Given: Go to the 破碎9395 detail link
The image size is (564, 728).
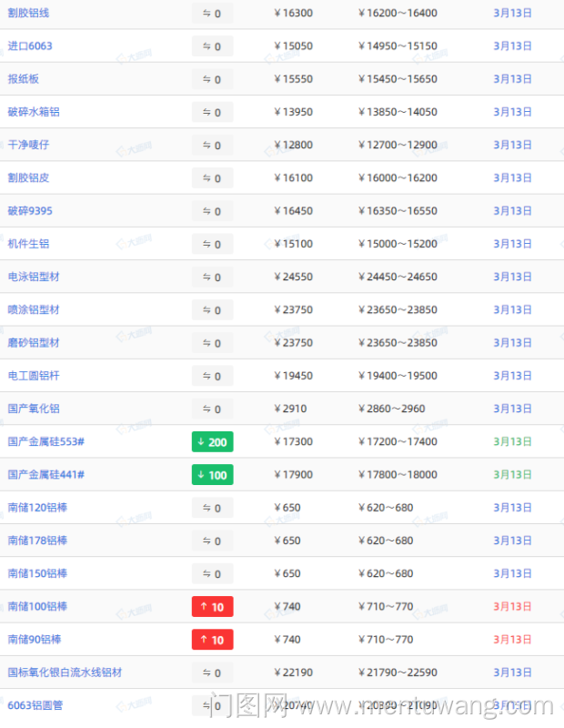Looking at the screenshot, I should 30,211.
